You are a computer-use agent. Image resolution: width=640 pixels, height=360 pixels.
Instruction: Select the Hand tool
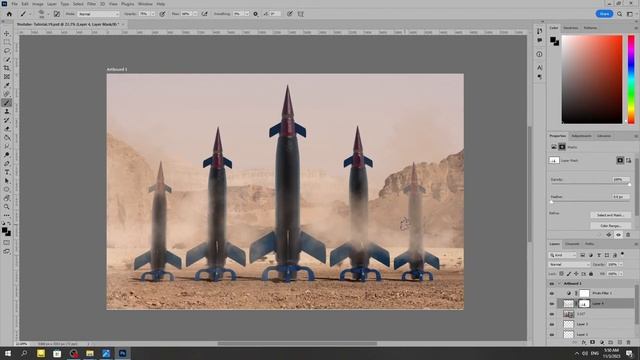pos(7,198)
